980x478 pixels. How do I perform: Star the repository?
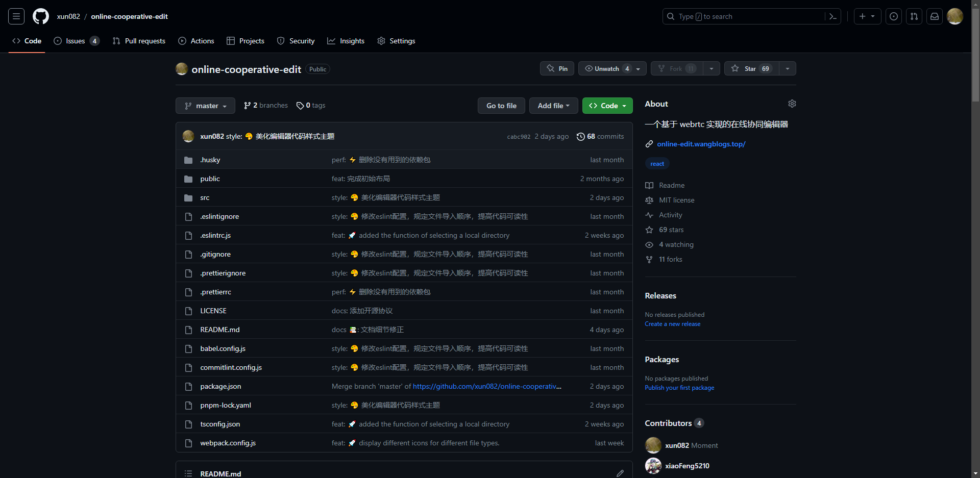pos(751,68)
